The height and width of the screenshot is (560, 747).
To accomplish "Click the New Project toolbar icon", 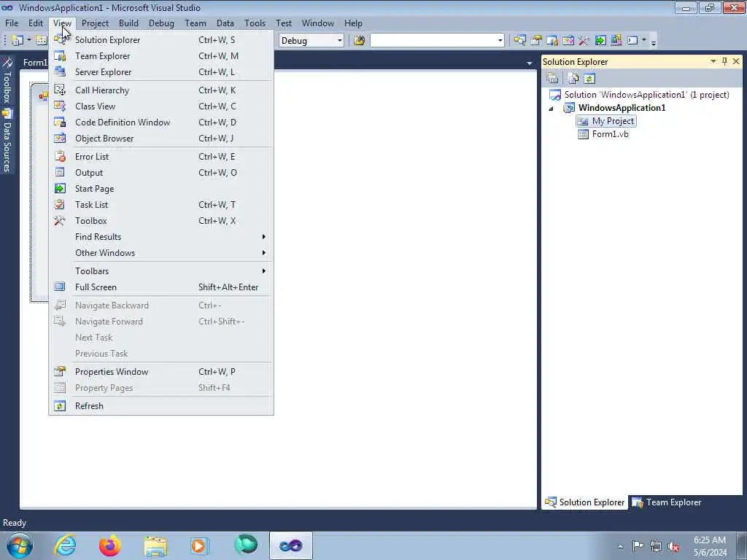I will tap(17, 41).
